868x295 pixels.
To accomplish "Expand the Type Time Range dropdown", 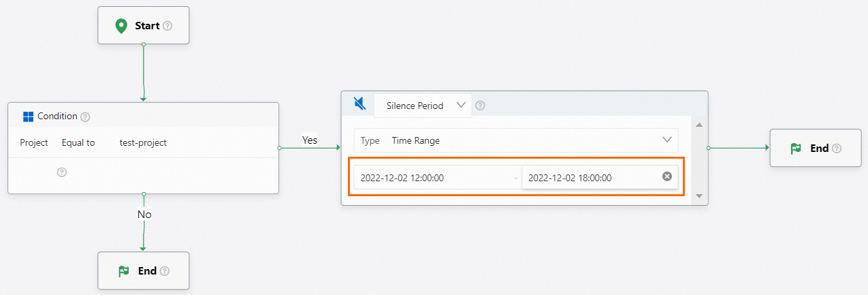I will pyautogui.click(x=516, y=141).
